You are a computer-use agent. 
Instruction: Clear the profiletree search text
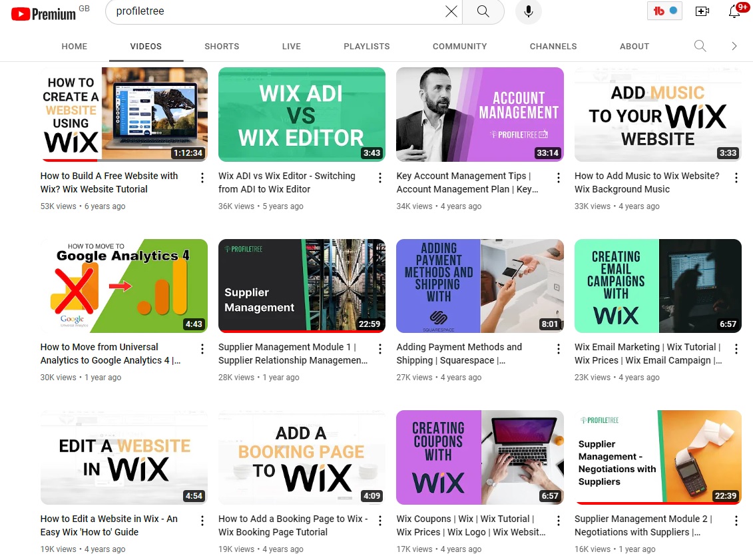tap(451, 11)
